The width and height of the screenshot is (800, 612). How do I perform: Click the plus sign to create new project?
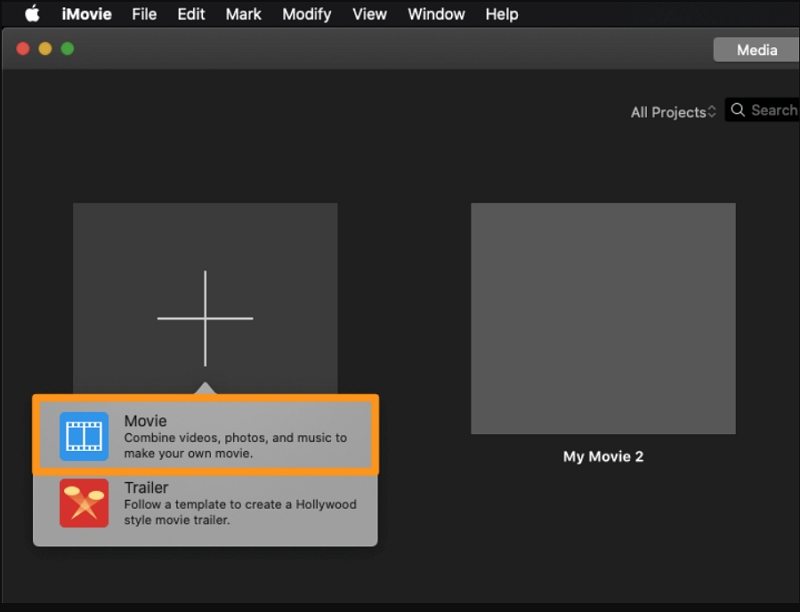pos(205,318)
